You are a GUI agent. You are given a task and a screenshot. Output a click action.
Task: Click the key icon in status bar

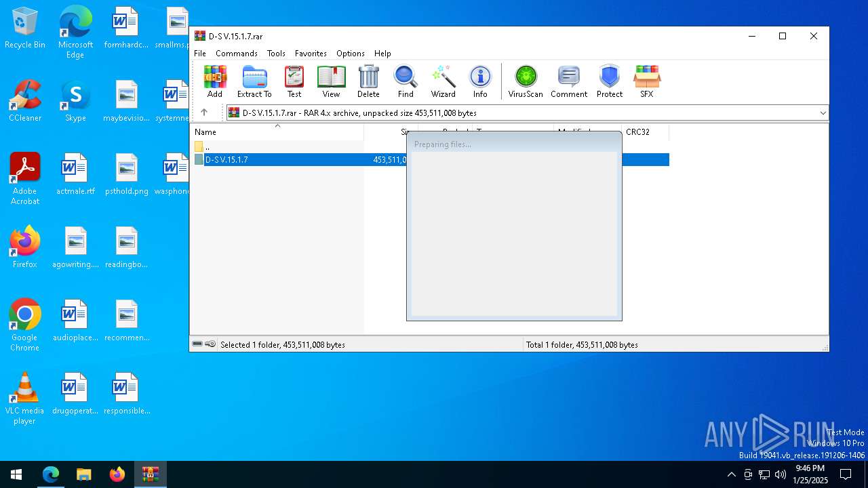coord(210,344)
